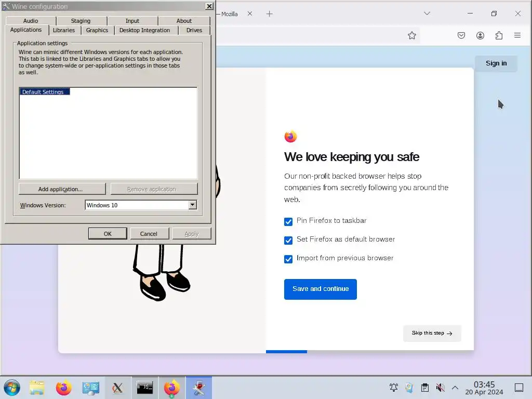Switch to the Staging tab
Viewport: 532px width, 399px height.
coord(81,21)
